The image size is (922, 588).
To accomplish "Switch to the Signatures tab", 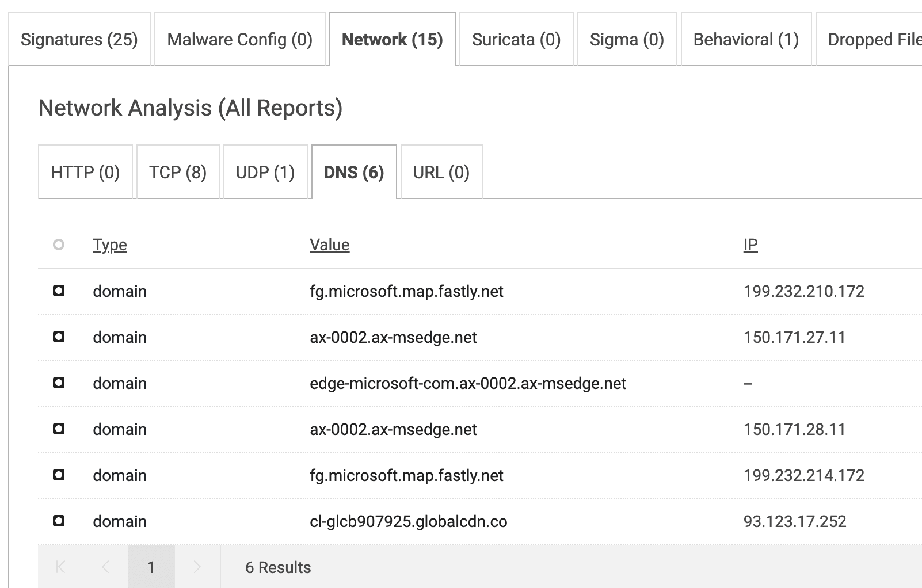I will pyautogui.click(x=79, y=39).
